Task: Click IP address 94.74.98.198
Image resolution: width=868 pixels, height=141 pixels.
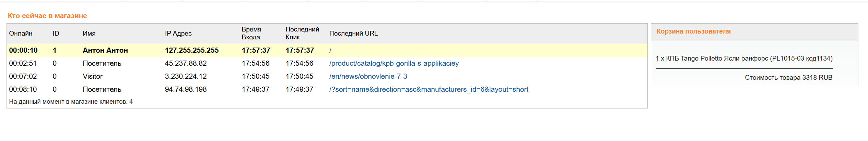Action: (186, 89)
